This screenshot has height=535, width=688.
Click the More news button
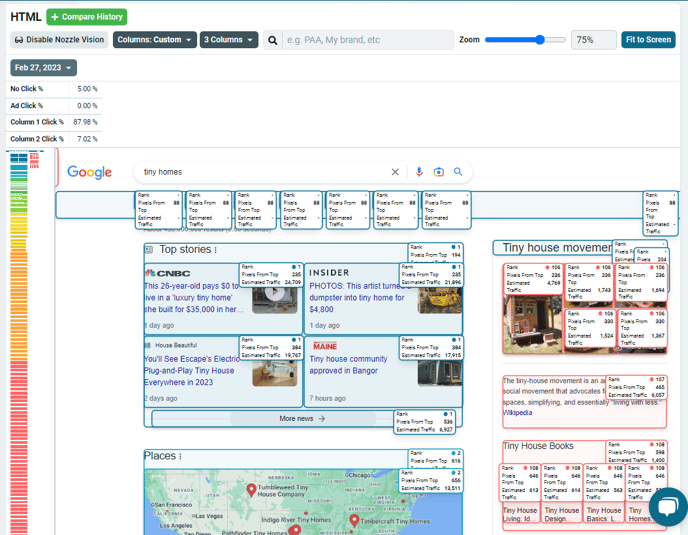pyautogui.click(x=302, y=419)
